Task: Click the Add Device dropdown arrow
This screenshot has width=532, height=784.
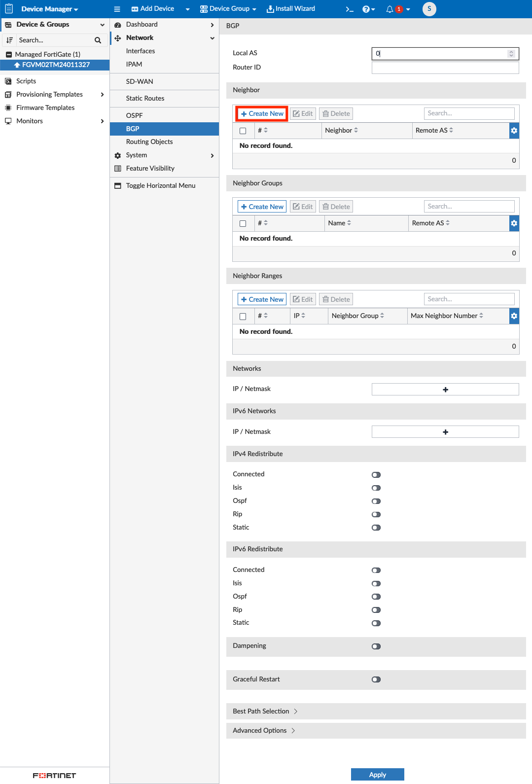Action: click(x=187, y=9)
